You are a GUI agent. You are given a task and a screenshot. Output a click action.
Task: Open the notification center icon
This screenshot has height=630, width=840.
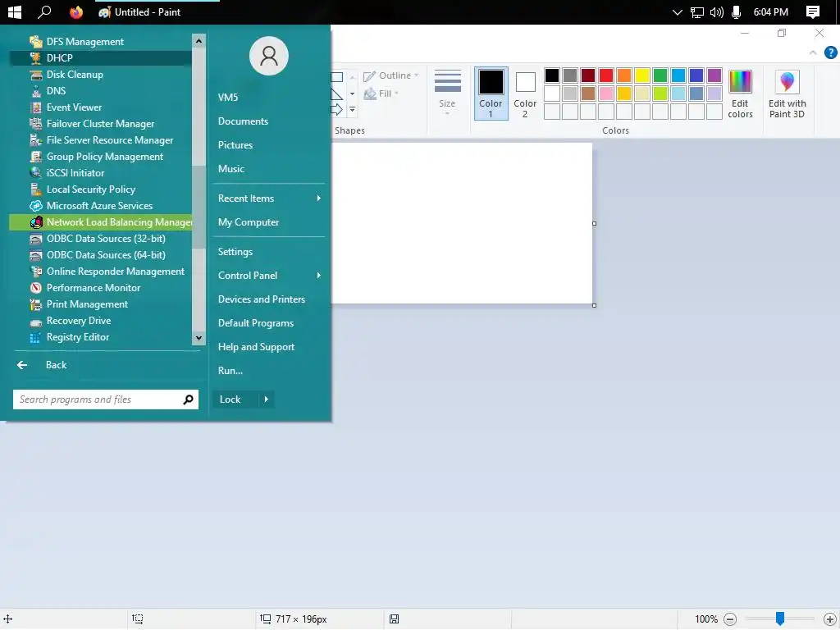point(813,11)
